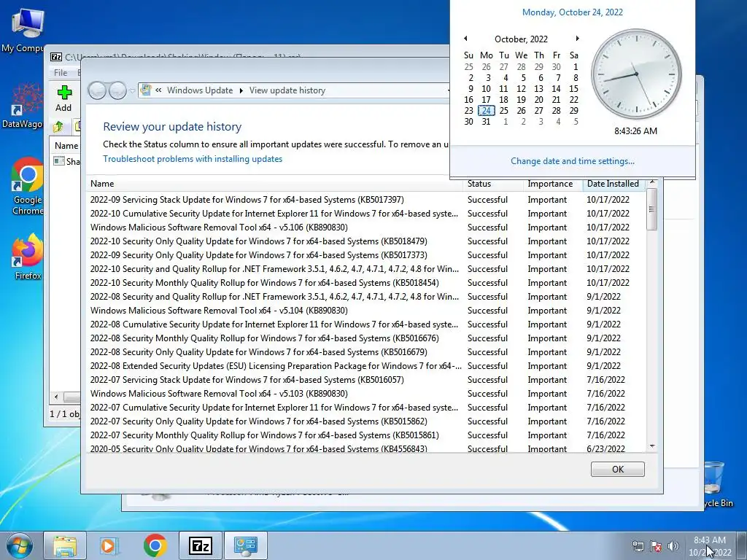Image resolution: width=747 pixels, height=560 pixels.
Task: Click the Add button in 7-Zip
Action: (x=63, y=98)
